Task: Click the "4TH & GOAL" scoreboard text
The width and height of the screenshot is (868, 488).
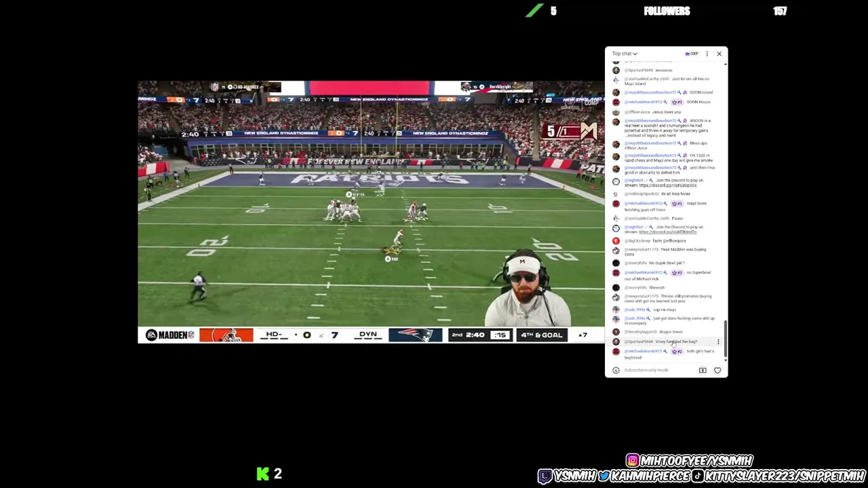Action: tap(541, 335)
